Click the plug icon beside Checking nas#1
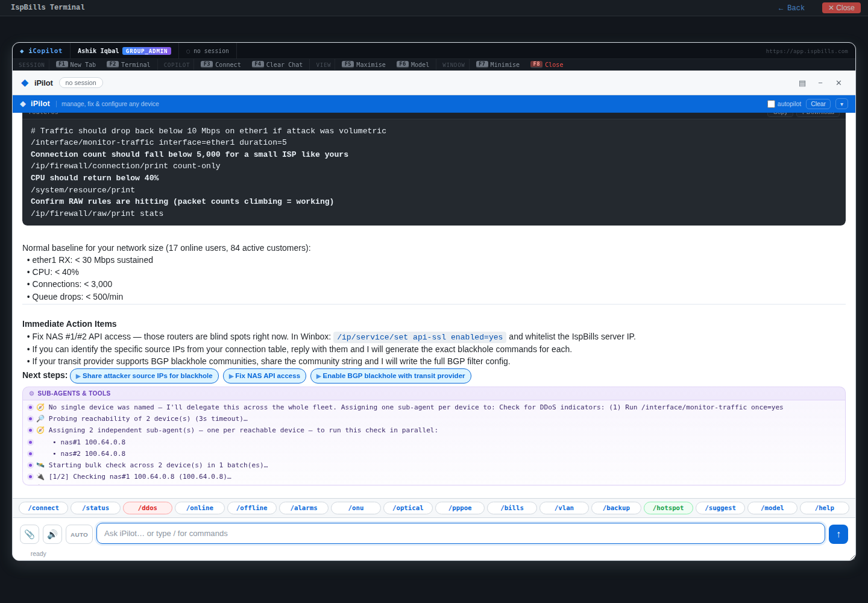The image size is (868, 603). click(x=40, y=477)
